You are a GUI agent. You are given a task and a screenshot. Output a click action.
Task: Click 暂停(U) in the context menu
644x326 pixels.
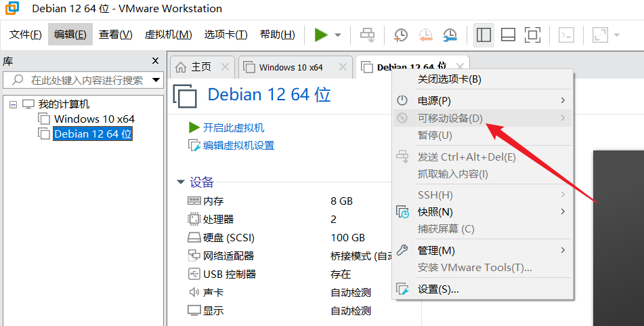(483, 136)
